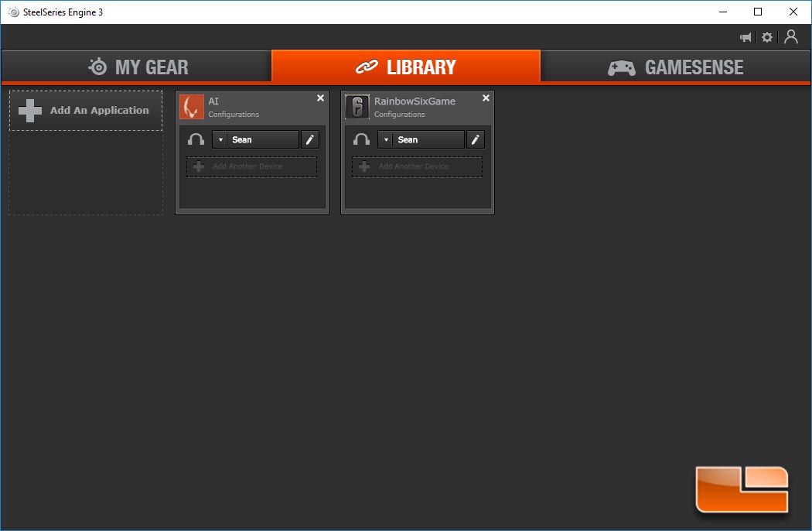Image resolution: width=812 pixels, height=531 pixels.
Task: Click the SteelSeries logo in title bar
Action: click(13, 12)
